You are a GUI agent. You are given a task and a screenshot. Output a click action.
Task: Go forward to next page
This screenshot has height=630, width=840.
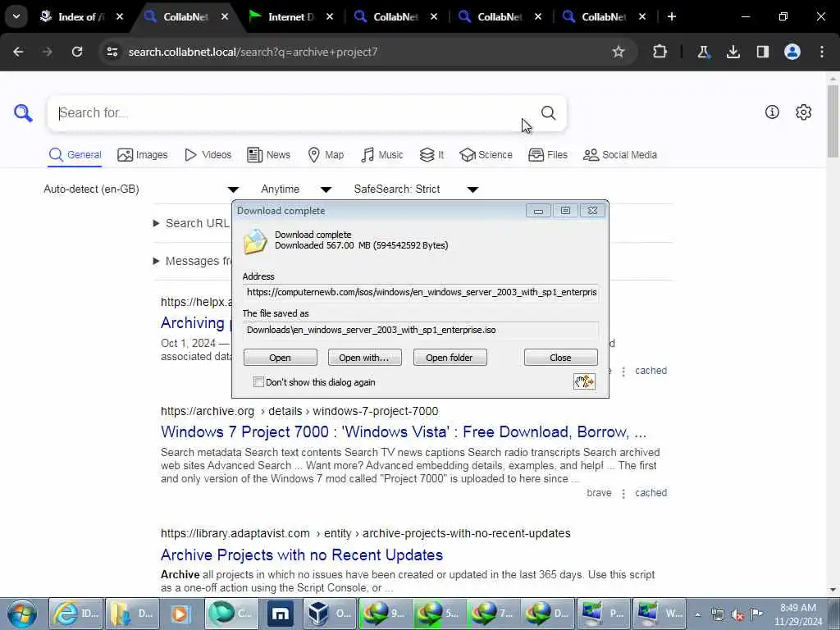pos(47,52)
